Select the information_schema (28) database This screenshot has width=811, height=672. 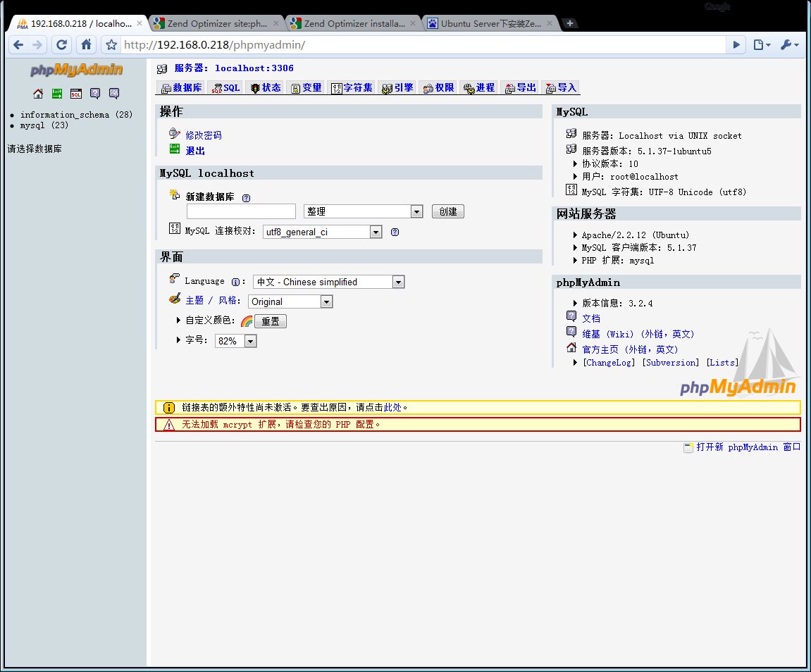tap(76, 114)
